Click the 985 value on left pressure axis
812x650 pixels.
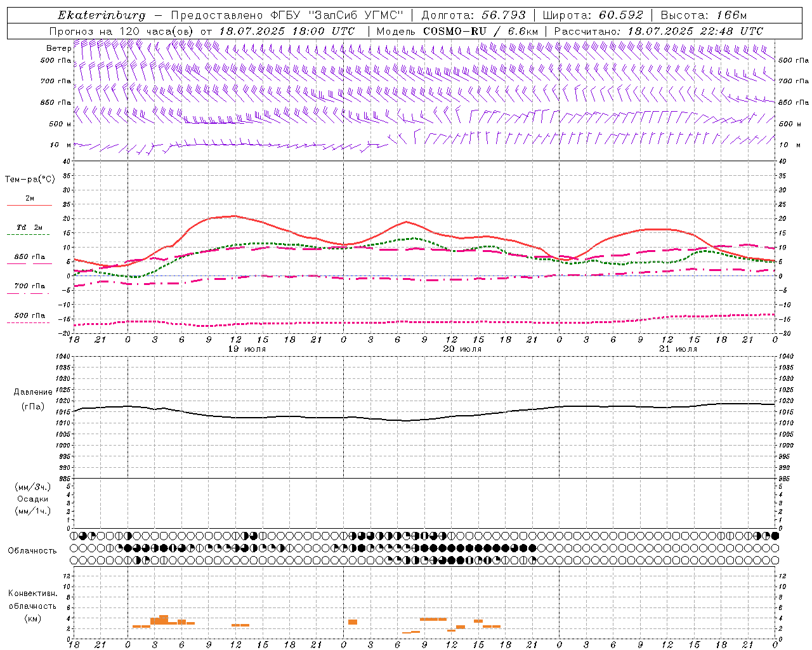click(x=63, y=479)
